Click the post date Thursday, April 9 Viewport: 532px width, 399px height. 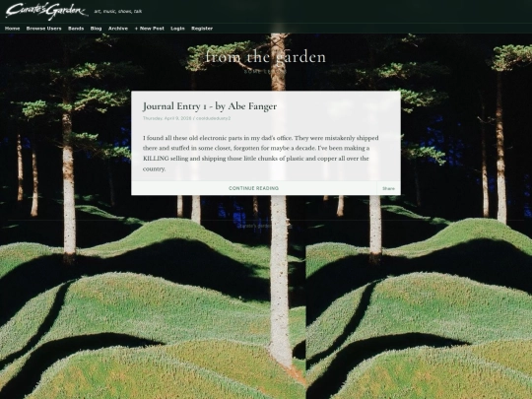point(166,118)
